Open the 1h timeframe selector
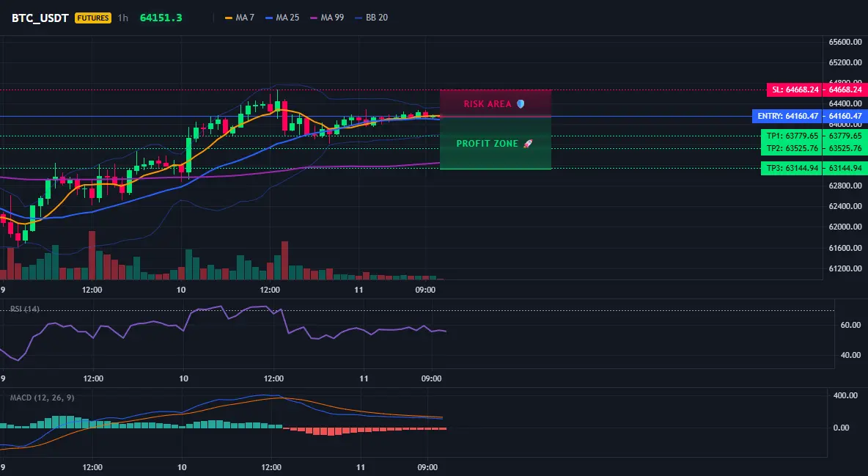 [x=123, y=18]
